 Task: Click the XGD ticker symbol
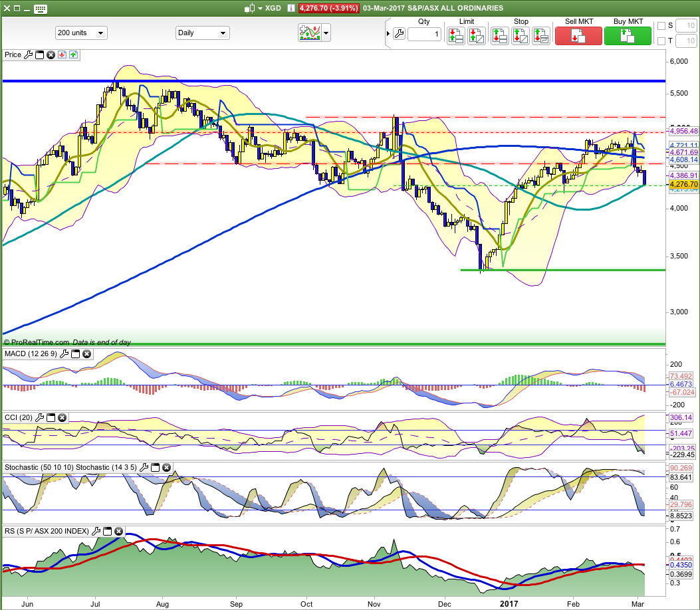pos(273,8)
